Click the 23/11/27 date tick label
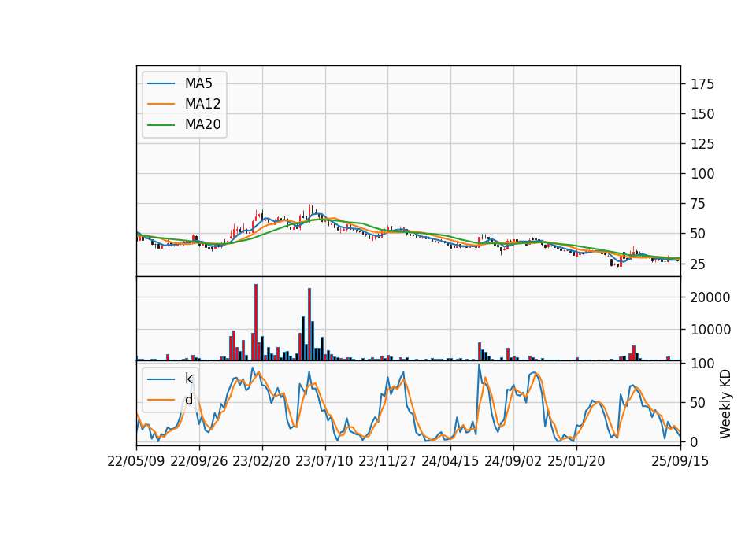This screenshot has height=543, width=756. pyautogui.click(x=387, y=461)
